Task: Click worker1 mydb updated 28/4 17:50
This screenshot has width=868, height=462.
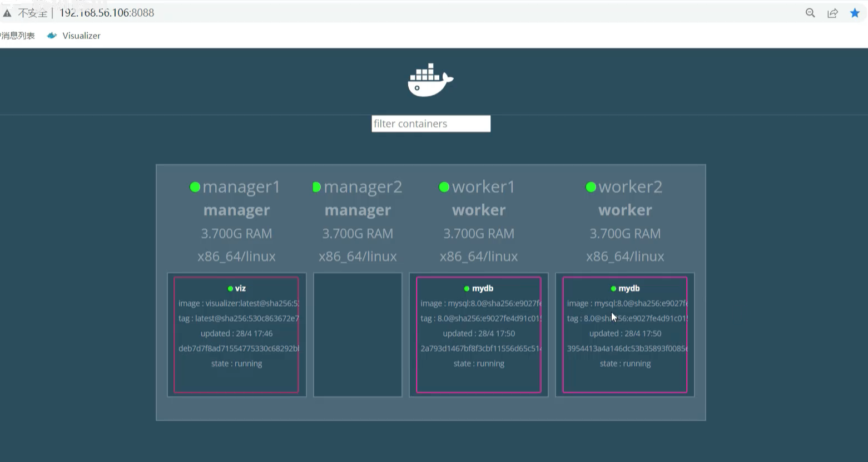Action: tap(479, 333)
